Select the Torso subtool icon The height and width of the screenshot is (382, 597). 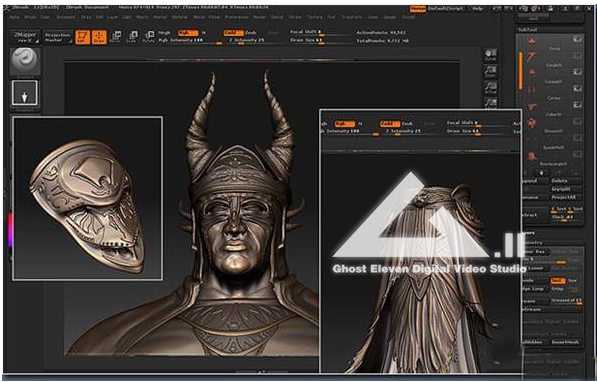pyautogui.click(x=532, y=41)
